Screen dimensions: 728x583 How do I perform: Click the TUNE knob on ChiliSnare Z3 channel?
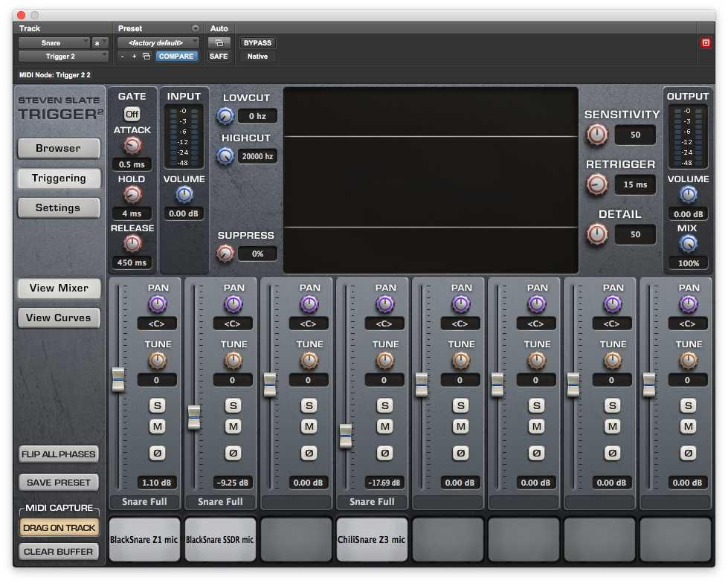pos(385,361)
